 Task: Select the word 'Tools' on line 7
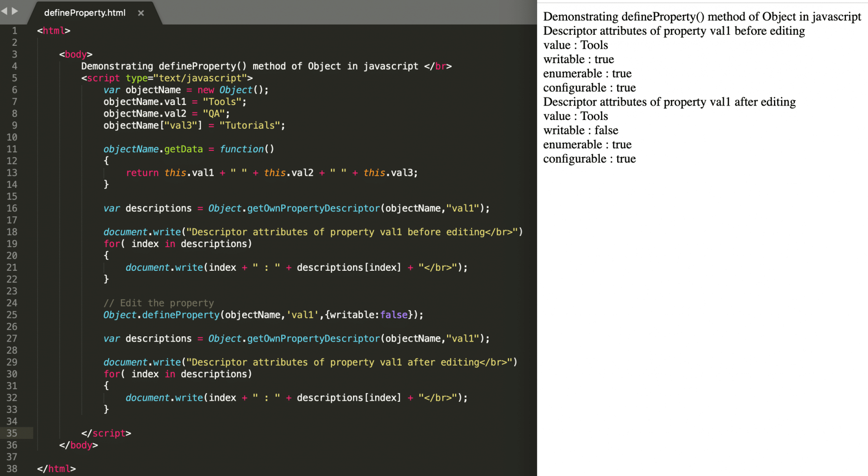click(x=222, y=102)
